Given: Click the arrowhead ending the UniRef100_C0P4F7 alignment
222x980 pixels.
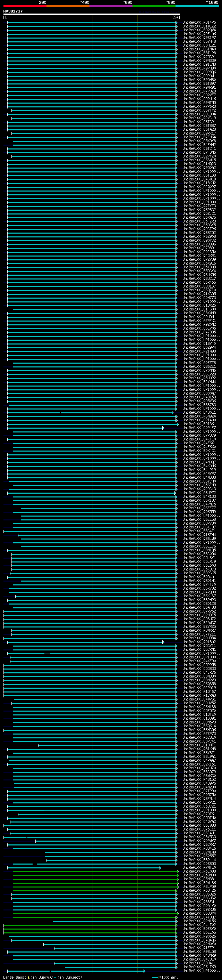Looking at the screenshot, I should click(163, 428).
